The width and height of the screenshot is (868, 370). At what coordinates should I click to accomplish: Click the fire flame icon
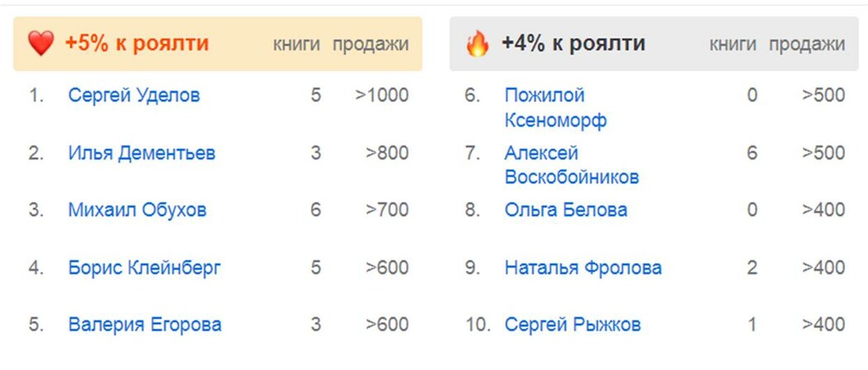click(x=477, y=43)
